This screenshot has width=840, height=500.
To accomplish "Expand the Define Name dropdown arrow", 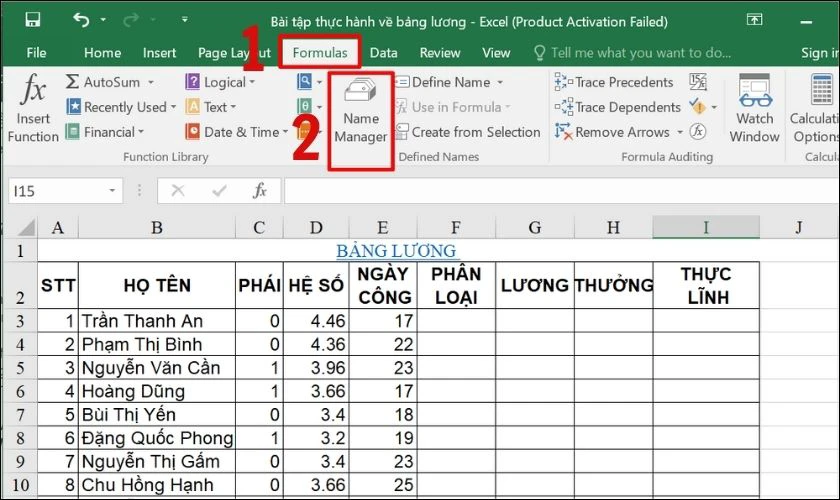I will tap(500, 83).
